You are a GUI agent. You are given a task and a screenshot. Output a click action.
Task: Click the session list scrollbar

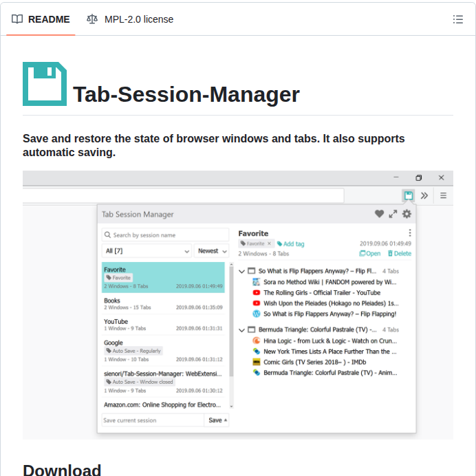coord(231,322)
